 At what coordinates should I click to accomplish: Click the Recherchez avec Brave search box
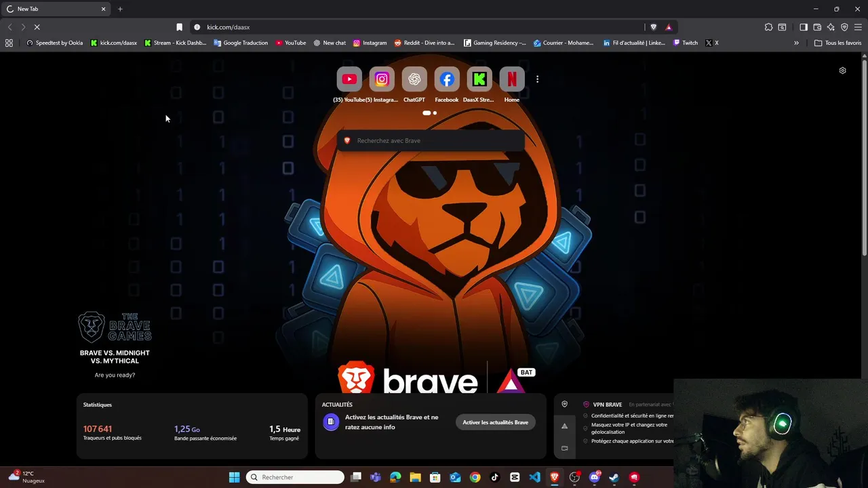(431, 140)
